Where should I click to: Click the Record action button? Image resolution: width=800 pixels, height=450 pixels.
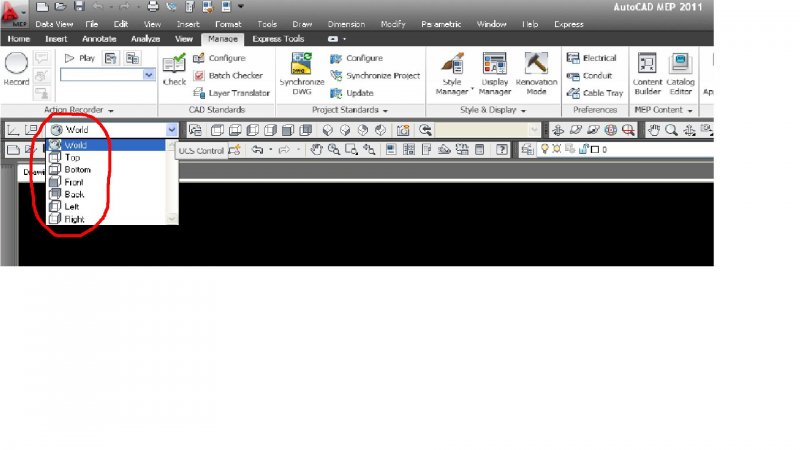pos(16,68)
